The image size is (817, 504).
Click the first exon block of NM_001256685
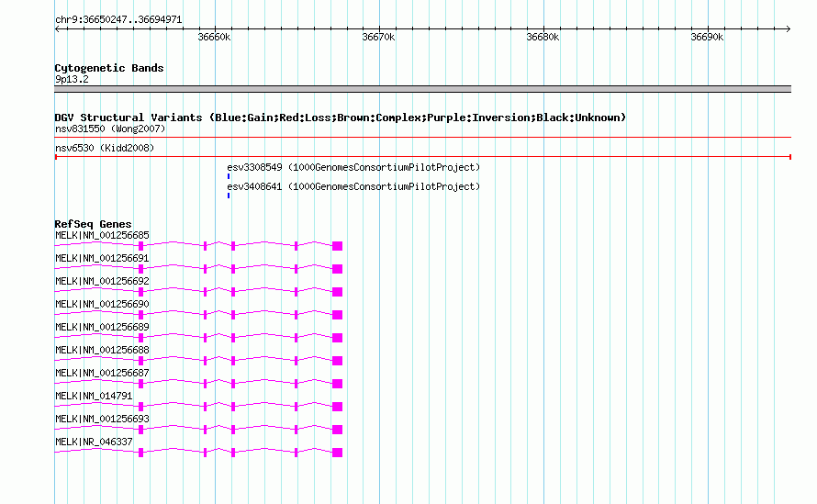click(140, 246)
